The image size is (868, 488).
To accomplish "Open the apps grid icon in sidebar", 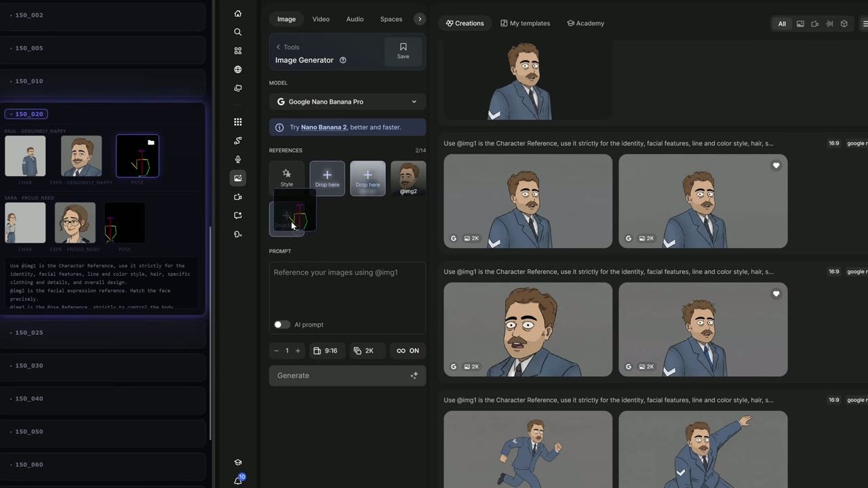I will coord(237,122).
